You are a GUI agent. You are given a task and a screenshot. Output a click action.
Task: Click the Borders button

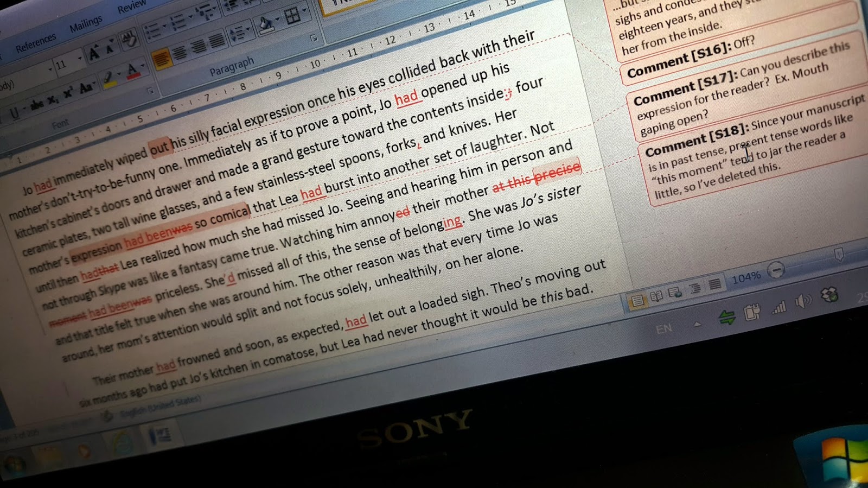click(292, 15)
